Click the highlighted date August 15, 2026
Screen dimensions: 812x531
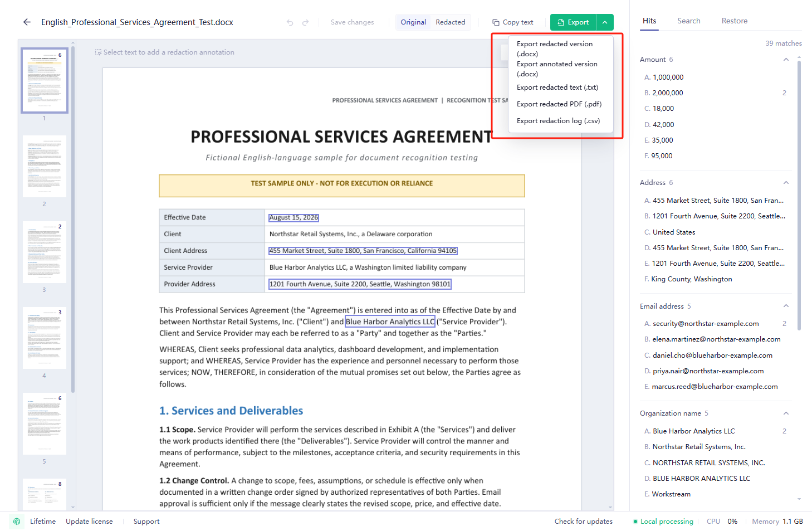[294, 217]
